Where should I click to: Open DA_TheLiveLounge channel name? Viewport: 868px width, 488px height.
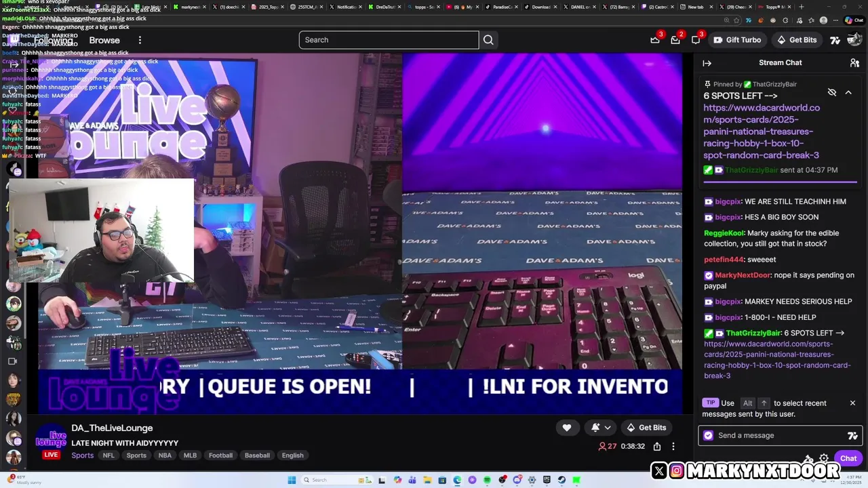tap(112, 428)
